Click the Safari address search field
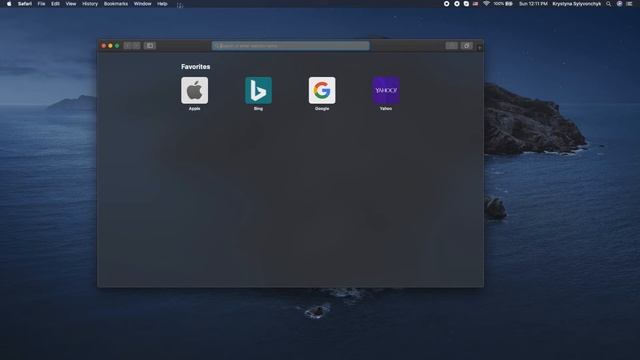The image size is (640, 360). [291, 46]
